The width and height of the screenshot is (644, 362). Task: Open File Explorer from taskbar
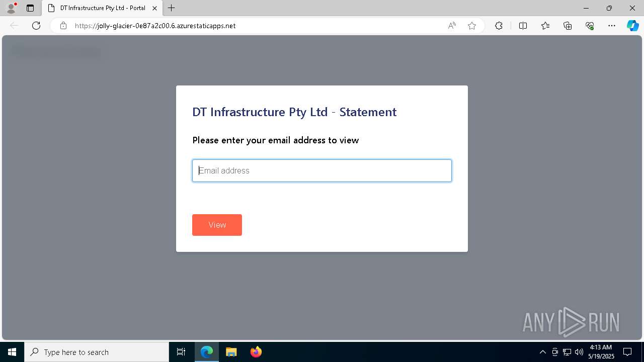pos(231,352)
